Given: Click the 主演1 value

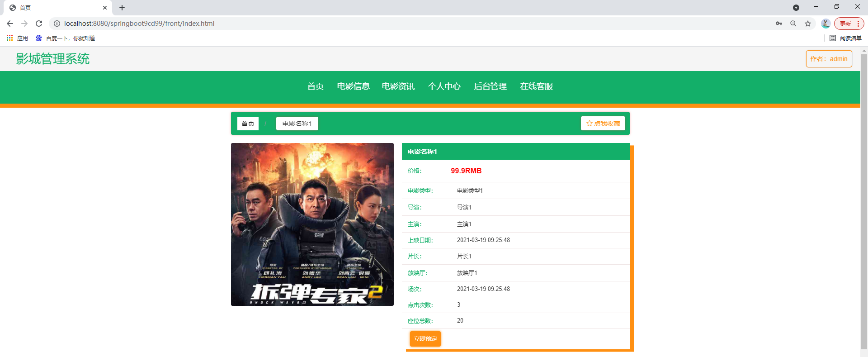Looking at the screenshot, I should (464, 224).
